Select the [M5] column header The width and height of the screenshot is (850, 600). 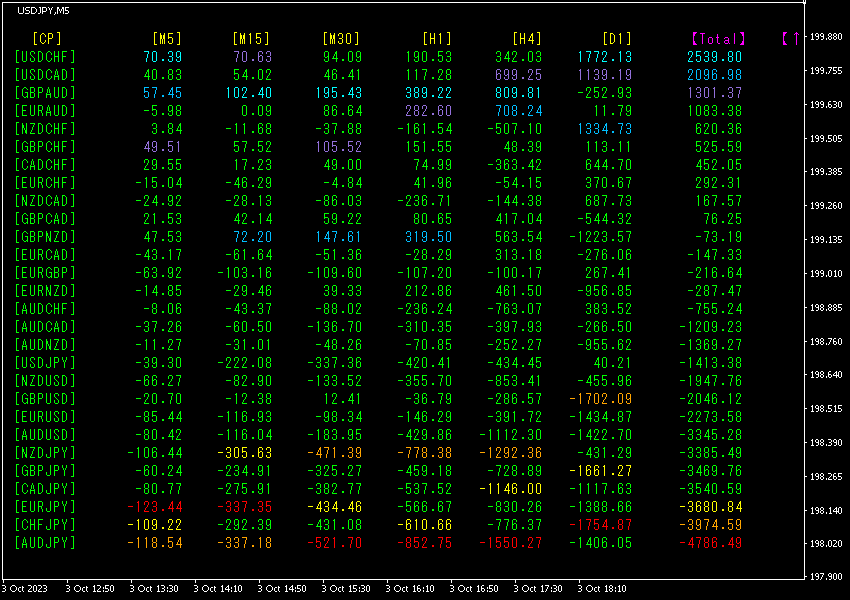(x=167, y=39)
